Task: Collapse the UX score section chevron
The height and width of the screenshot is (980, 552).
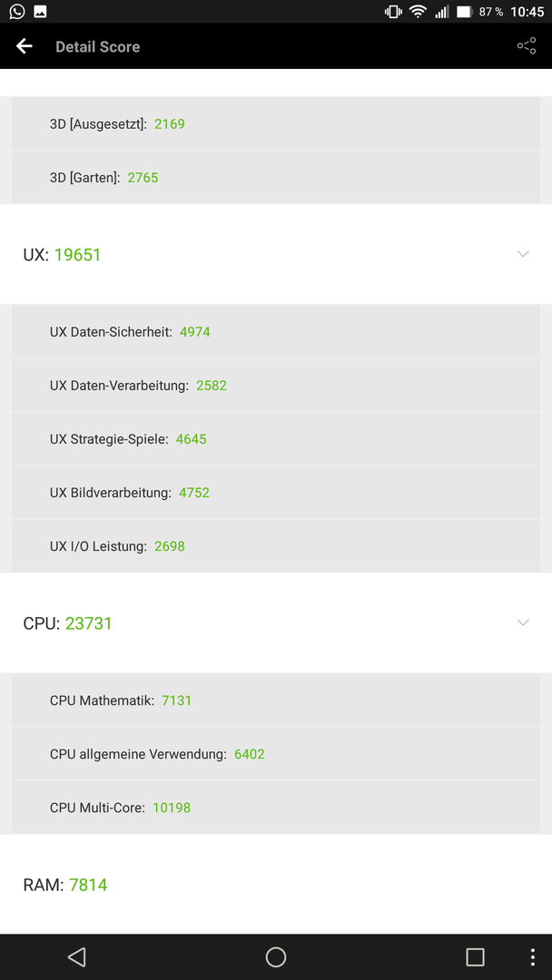Action: [523, 254]
